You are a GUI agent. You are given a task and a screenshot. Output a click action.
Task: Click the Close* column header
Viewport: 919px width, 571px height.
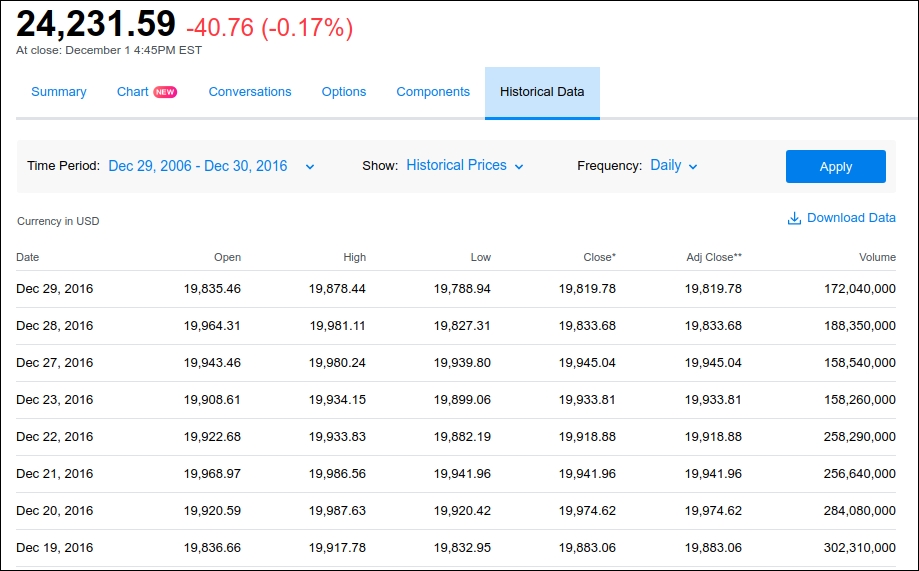(600, 257)
